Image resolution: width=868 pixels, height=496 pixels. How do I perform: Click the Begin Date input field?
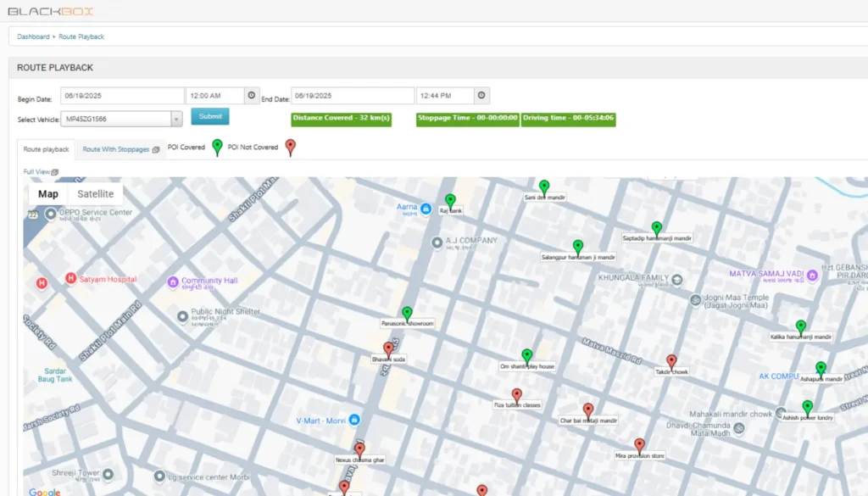click(122, 96)
